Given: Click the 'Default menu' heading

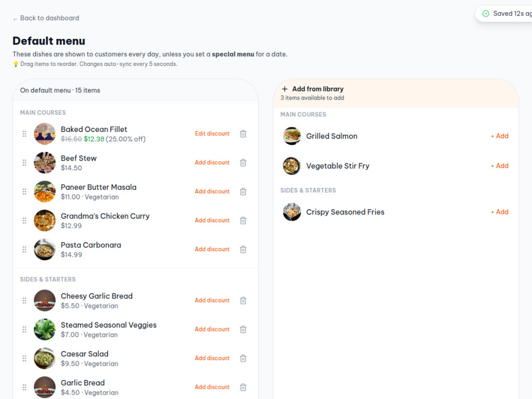Looking at the screenshot, I should (x=49, y=41).
